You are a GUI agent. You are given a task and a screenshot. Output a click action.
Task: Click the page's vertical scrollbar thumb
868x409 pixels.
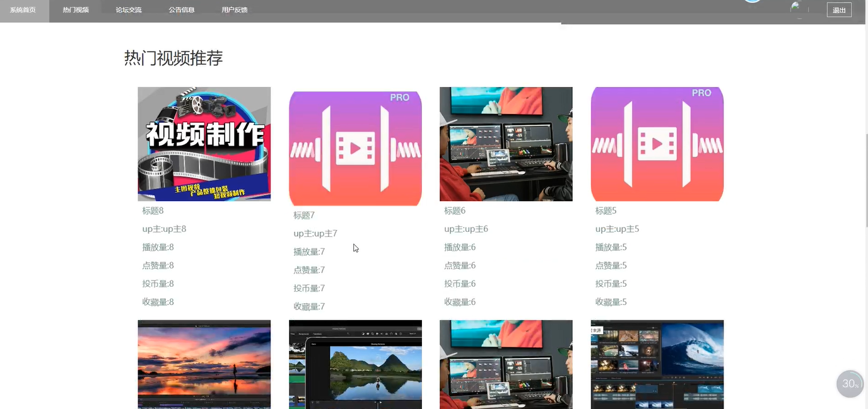(865, 180)
